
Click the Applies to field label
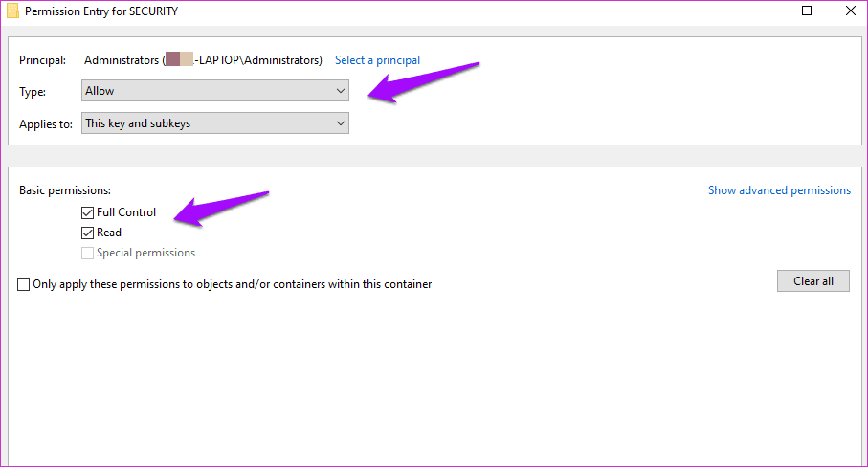click(46, 124)
